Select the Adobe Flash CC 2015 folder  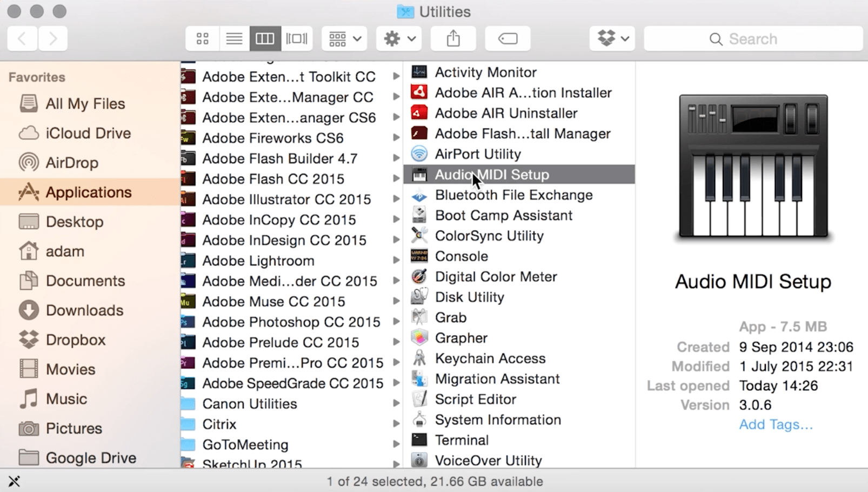(x=292, y=178)
